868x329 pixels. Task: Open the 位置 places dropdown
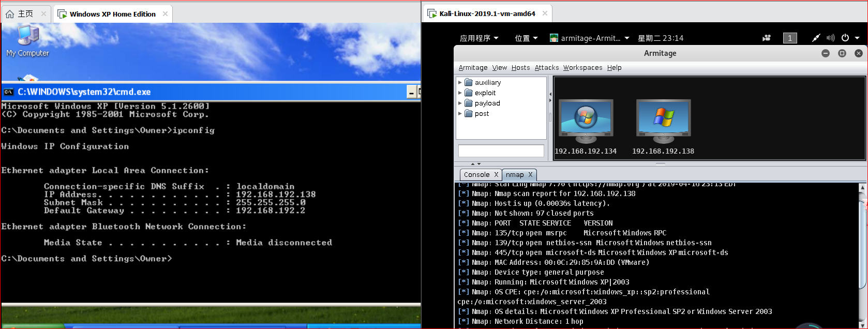click(526, 38)
